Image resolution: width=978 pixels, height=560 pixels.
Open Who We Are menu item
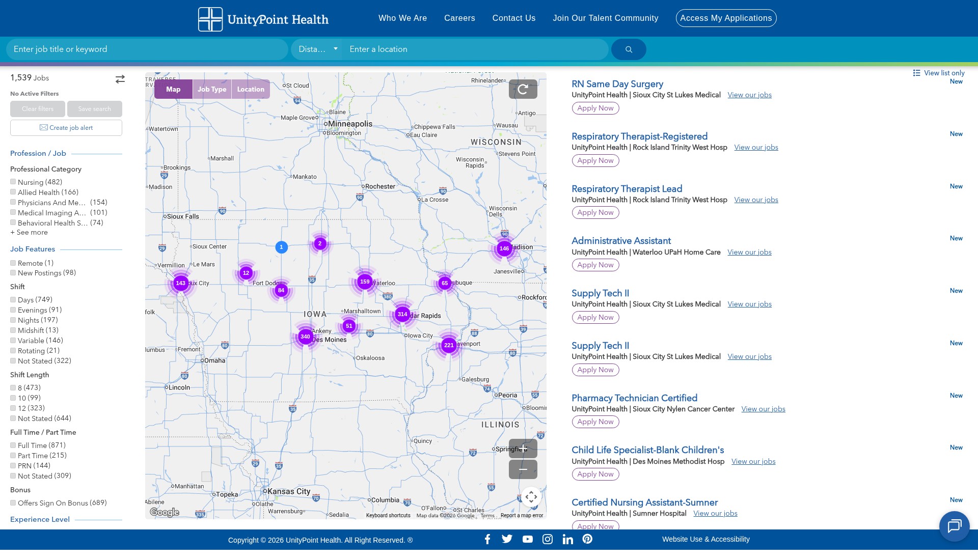[402, 18]
